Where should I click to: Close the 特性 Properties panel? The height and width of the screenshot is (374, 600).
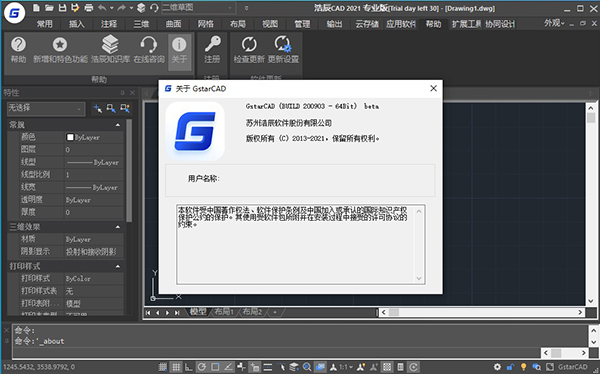(132, 93)
